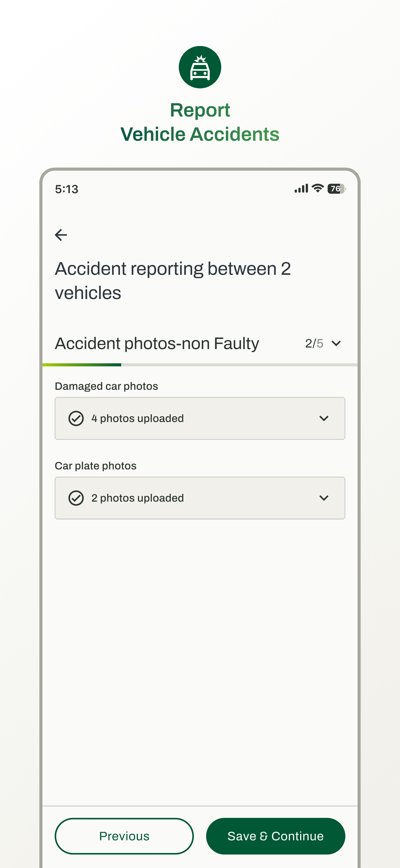Click Save & Continue button

point(275,836)
